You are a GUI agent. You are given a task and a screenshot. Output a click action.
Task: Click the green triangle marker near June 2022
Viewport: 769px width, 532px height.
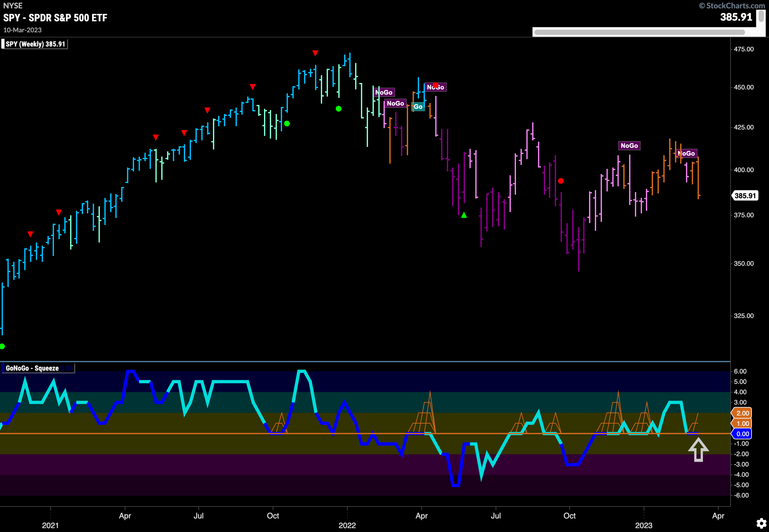pyautogui.click(x=464, y=215)
